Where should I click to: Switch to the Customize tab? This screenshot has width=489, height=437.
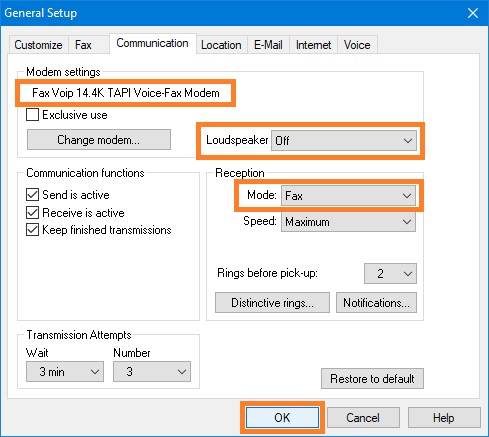pyautogui.click(x=38, y=45)
